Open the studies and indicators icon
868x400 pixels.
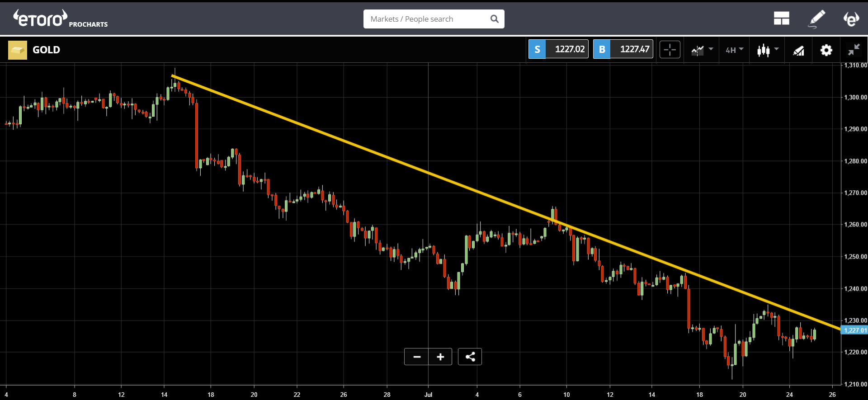tap(798, 50)
